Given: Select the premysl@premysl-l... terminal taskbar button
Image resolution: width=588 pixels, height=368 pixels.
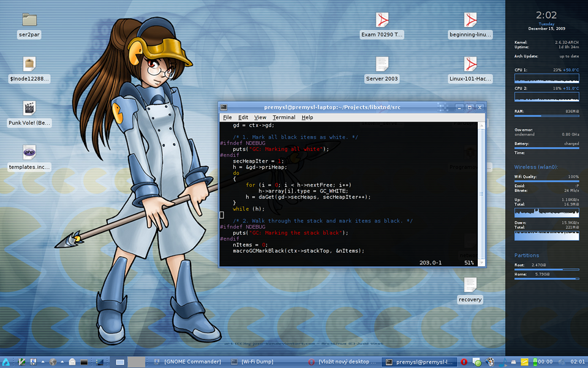Looking at the screenshot, I should pyautogui.click(x=420, y=362).
